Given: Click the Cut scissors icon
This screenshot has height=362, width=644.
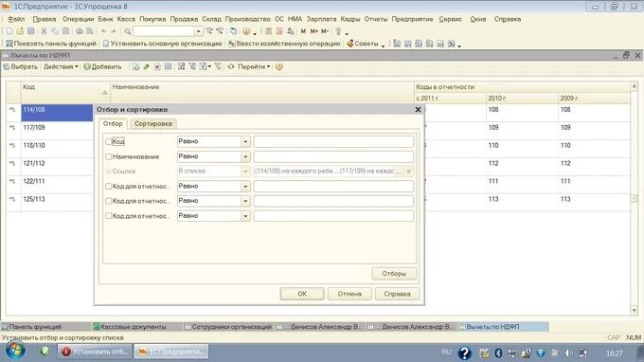Looking at the screenshot, I should [44, 31].
